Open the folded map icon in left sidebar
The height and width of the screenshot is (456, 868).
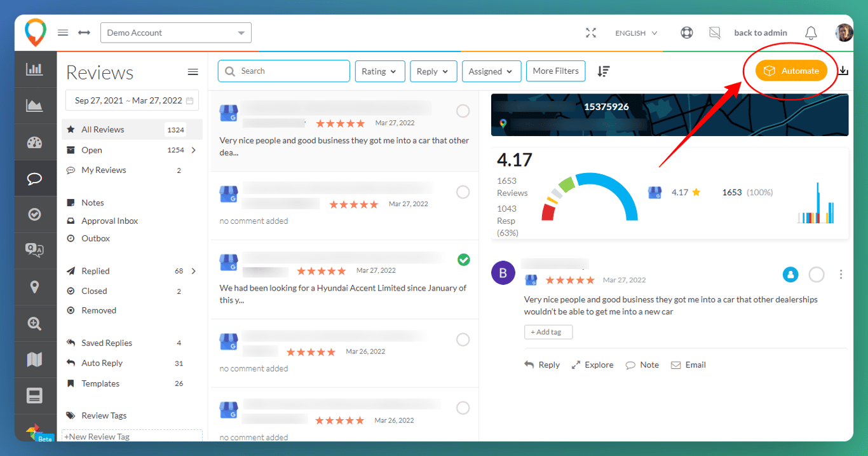(x=35, y=359)
